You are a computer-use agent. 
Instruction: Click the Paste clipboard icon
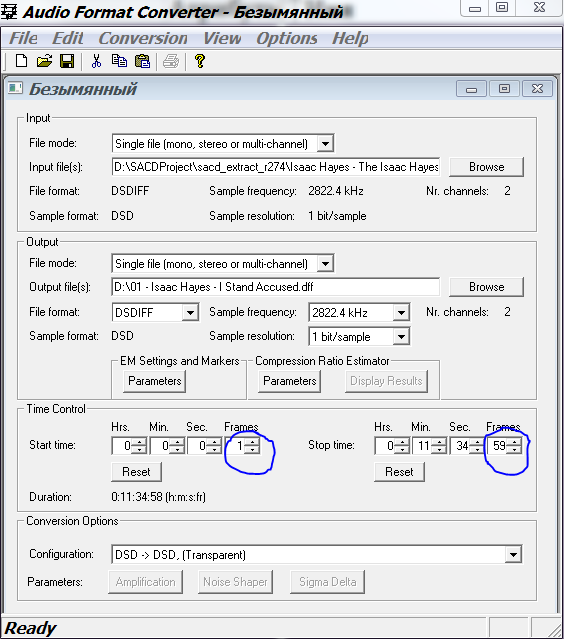(x=142, y=61)
